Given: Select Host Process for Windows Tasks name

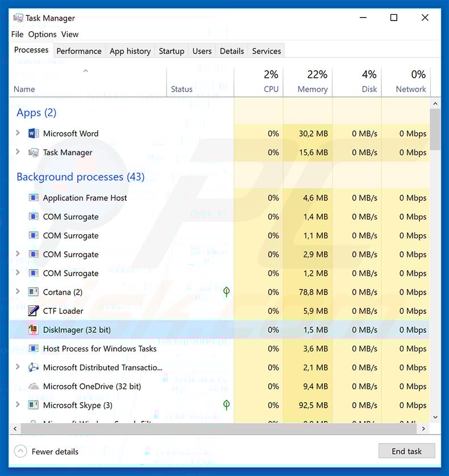Looking at the screenshot, I should tap(100, 349).
